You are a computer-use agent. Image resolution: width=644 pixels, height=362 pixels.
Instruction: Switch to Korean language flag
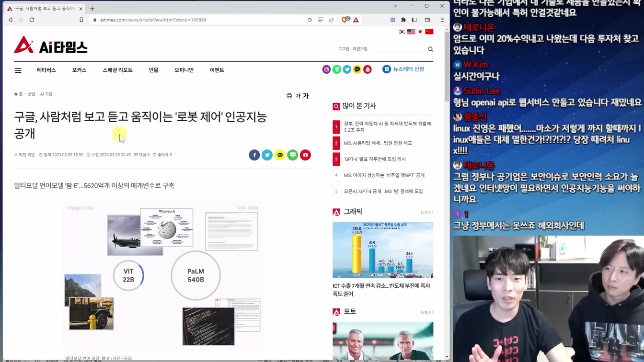tap(402, 32)
